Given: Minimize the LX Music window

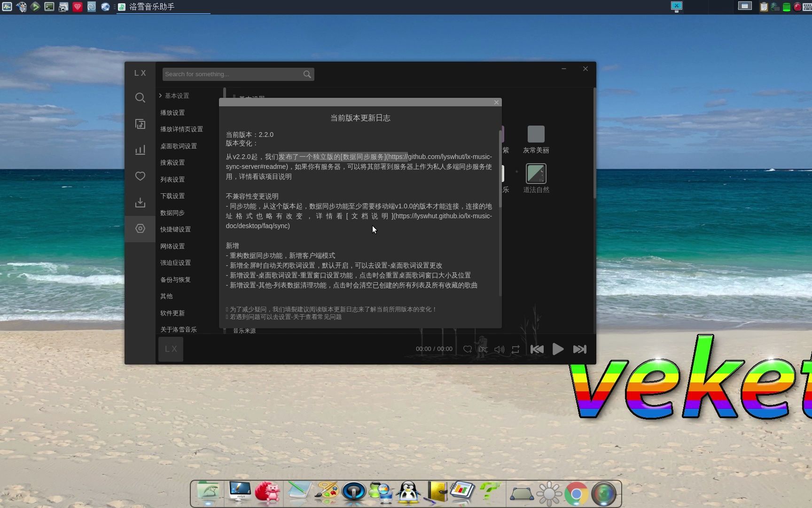Looking at the screenshot, I should (564, 69).
